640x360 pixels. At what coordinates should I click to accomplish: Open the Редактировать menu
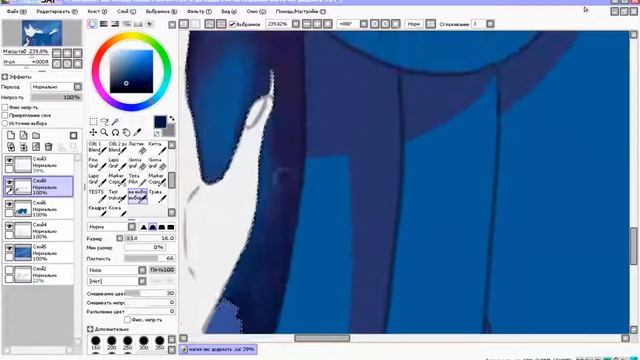pos(57,11)
